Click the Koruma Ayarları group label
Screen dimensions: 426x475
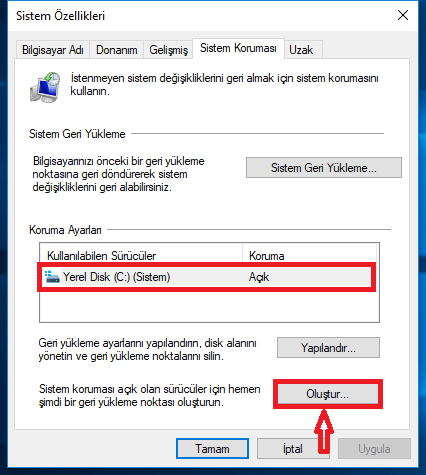pyautogui.click(x=65, y=230)
